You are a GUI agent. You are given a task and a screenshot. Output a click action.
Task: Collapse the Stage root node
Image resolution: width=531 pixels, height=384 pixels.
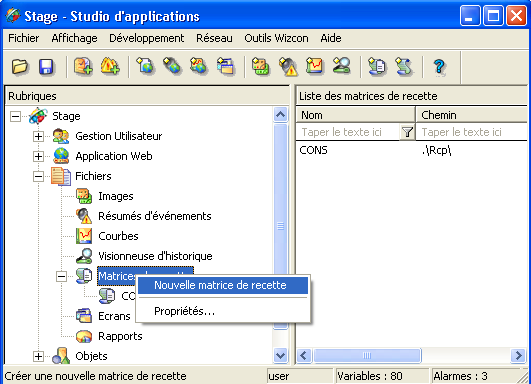coord(15,116)
